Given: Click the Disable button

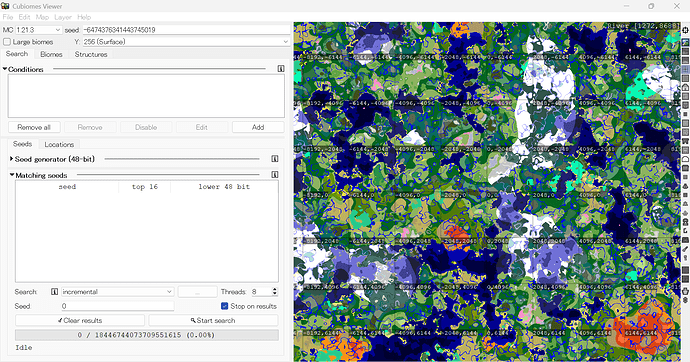Looking at the screenshot, I should pyautogui.click(x=146, y=127).
